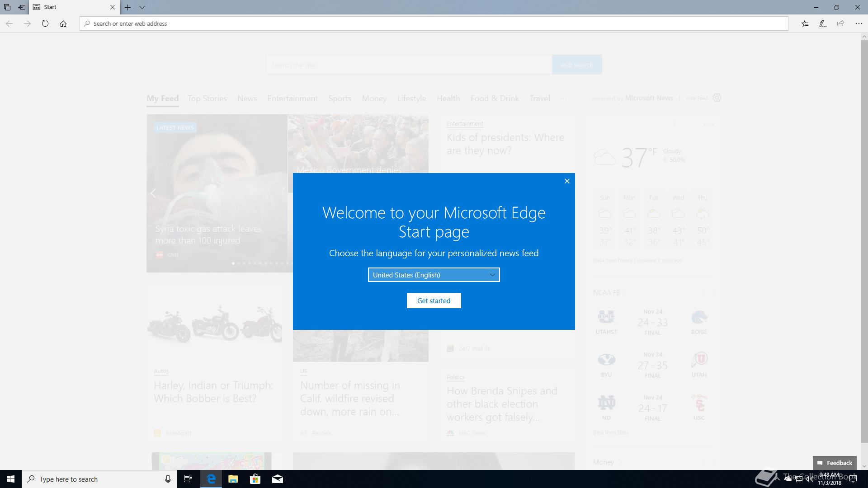
Task: Click the Edge icon on taskbar
Action: click(211, 479)
